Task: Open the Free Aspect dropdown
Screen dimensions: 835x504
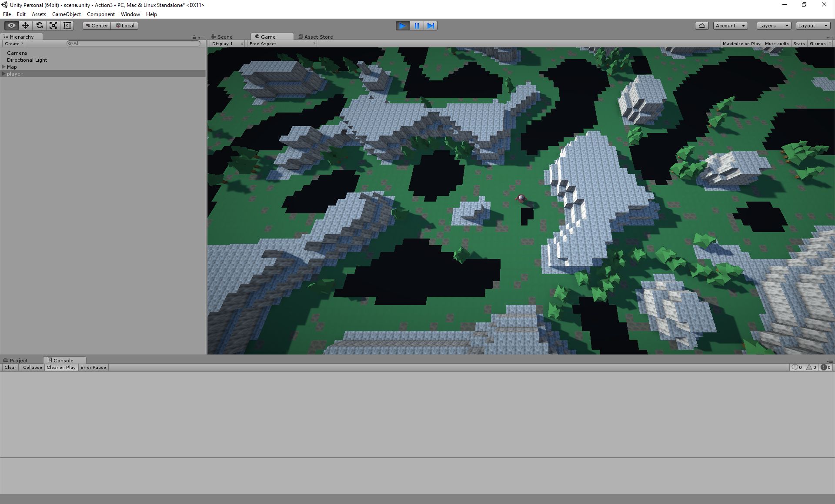Action: point(282,44)
